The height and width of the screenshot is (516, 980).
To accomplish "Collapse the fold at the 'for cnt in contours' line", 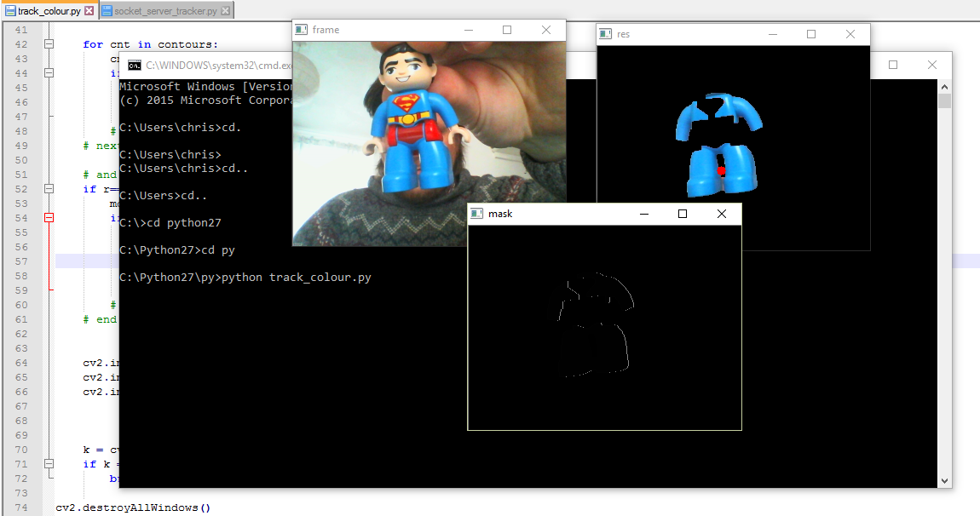I will point(49,44).
